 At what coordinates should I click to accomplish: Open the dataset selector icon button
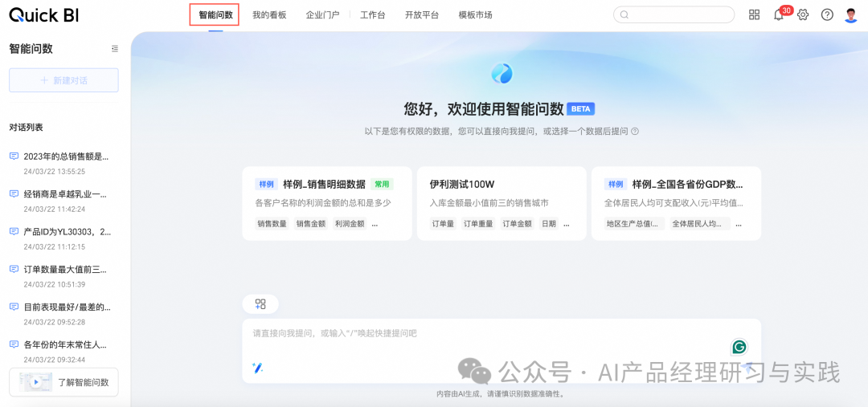tap(260, 304)
